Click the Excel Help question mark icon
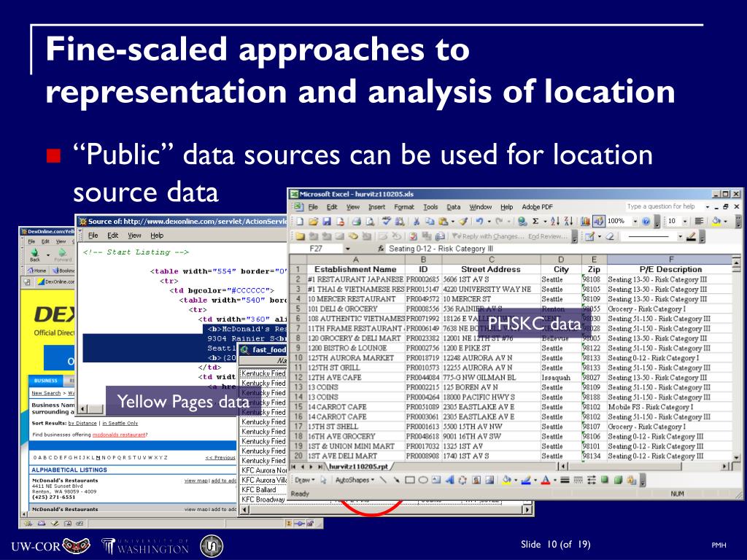747x560 pixels. pos(646,222)
